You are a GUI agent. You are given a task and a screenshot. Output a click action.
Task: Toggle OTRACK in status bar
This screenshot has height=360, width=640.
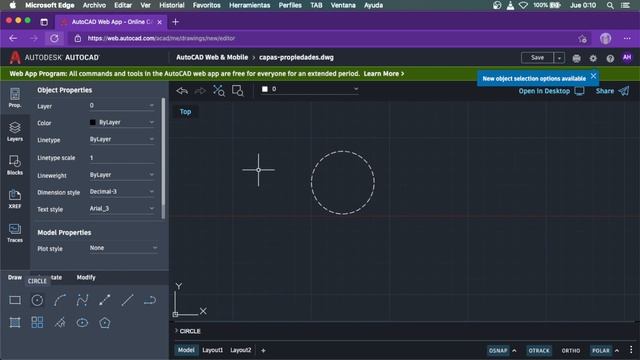[x=539, y=350]
